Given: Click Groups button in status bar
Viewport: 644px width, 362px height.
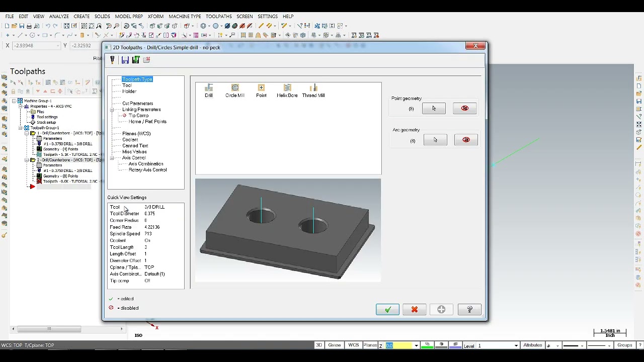Looking at the screenshot, I should click(625, 345).
